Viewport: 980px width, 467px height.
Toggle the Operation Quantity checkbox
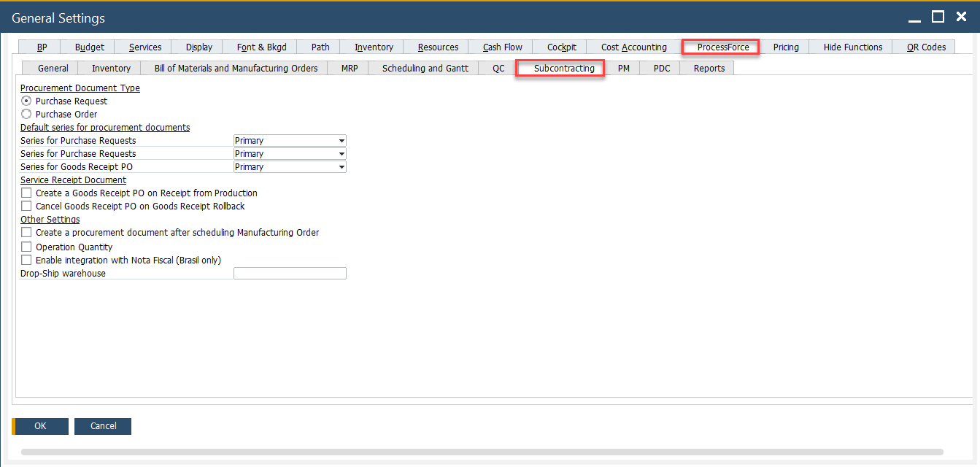click(x=26, y=247)
